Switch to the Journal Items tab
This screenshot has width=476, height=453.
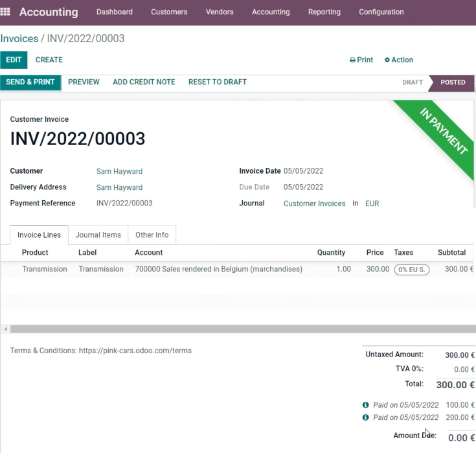[98, 235]
